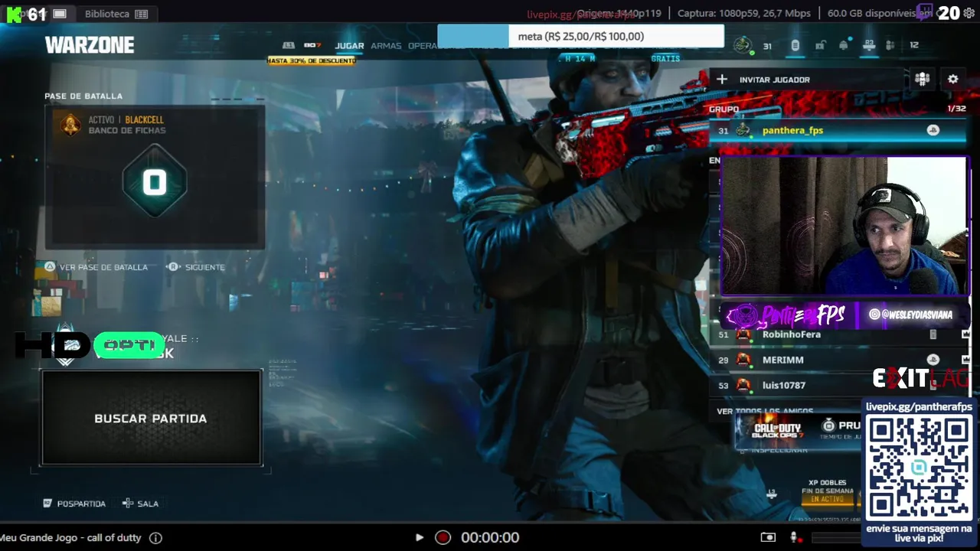The width and height of the screenshot is (980, 551).
Task: Open the unlock padlock icon in header
Action: pos(820,46)
